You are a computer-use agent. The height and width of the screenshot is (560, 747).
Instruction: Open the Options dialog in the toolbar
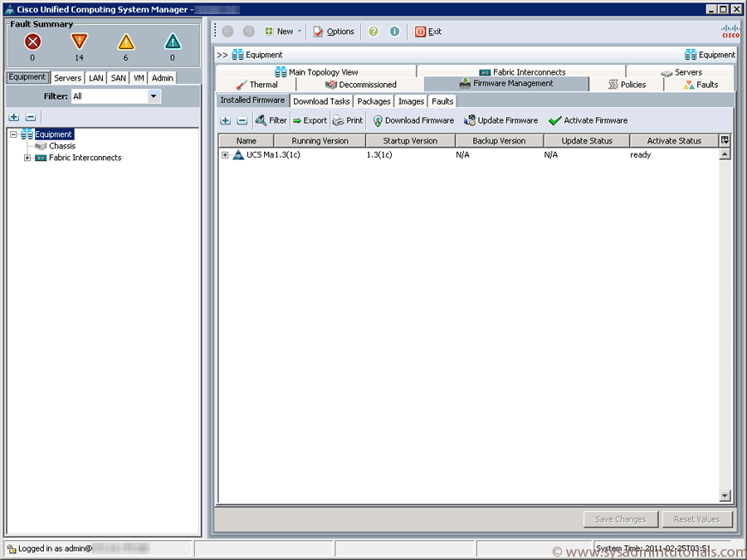334,31
